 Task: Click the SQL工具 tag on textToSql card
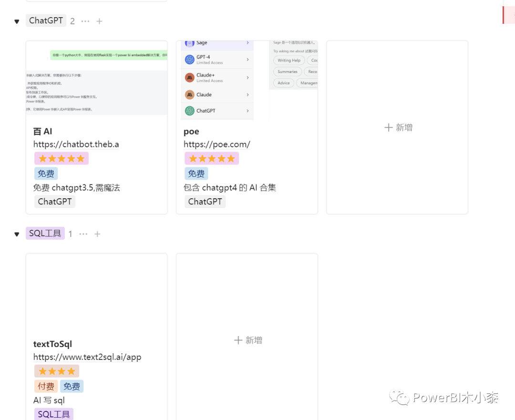click(x=54, y=414)
